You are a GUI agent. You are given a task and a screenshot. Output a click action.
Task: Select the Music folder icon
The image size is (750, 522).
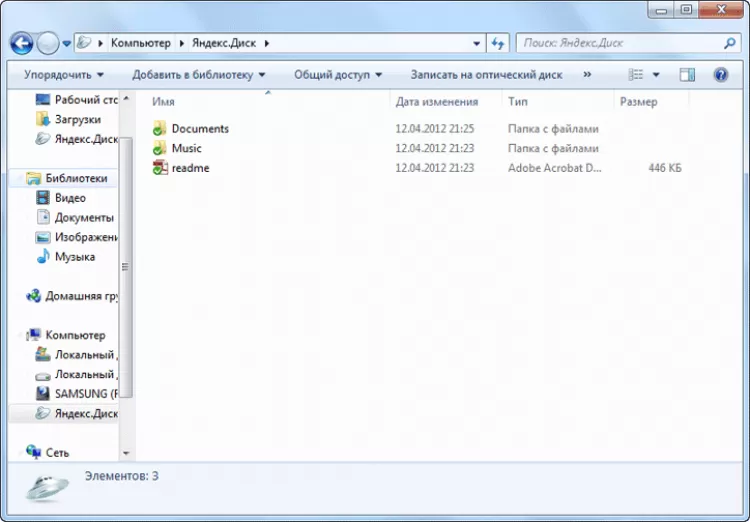(x=160, y=148)
